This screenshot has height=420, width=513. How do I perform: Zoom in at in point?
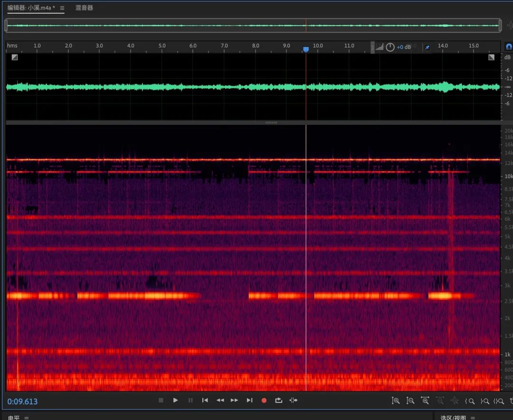click(470, 401)
